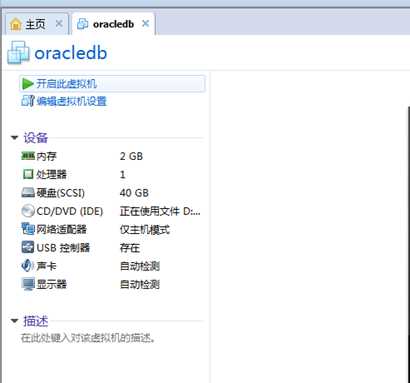Click the 2 GB memory value
This screenshot has width=410, height=383.
(x=131, y=156)
